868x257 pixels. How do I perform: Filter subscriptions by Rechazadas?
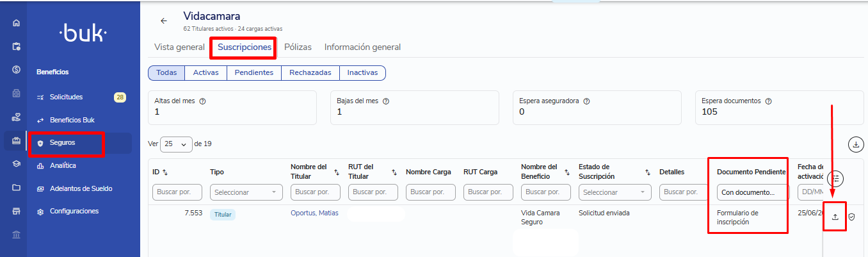click(310, 73)
